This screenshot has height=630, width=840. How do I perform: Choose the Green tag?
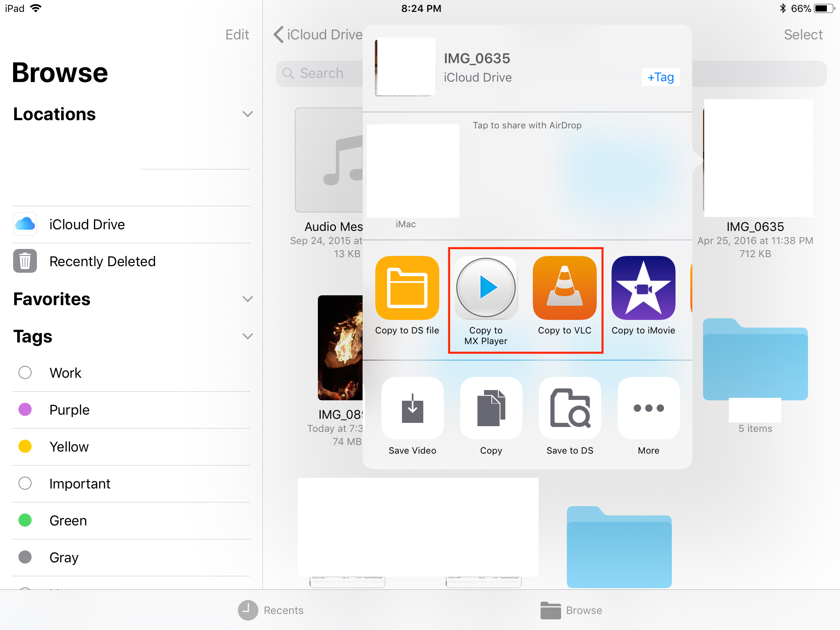click(x=68, y=520)
